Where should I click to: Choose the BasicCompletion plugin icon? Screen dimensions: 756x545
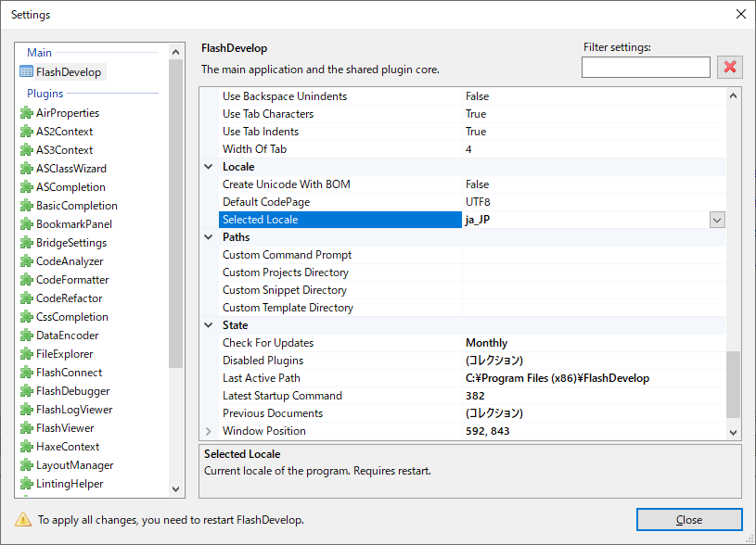(26, 206)
